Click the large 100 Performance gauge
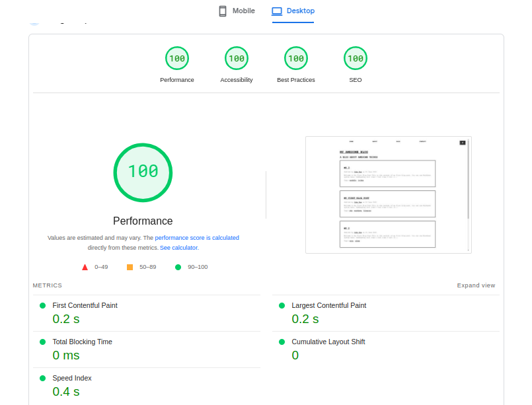Viewport: 532px width, 405px height. [143, 172]
